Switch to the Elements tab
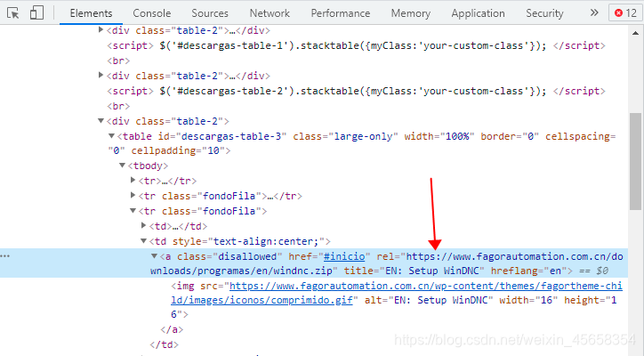 91,13
